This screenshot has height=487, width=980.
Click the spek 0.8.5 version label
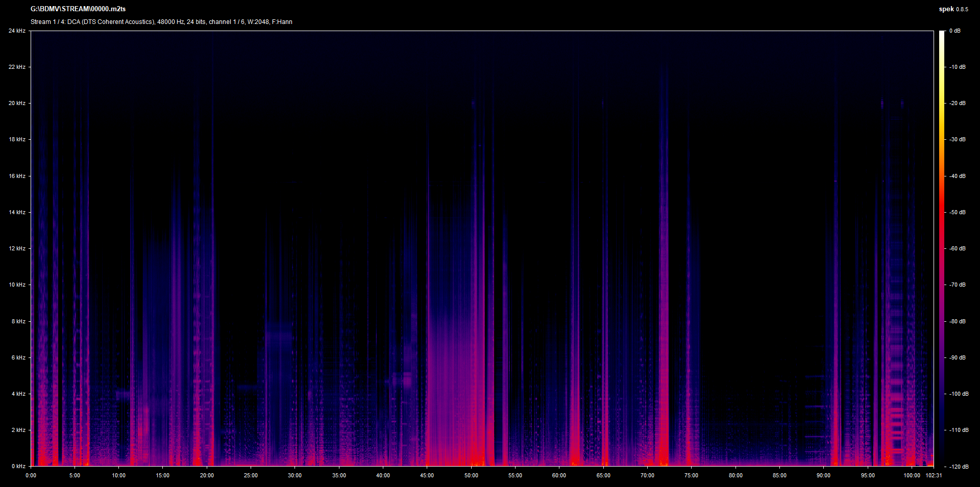pyautogui.click(x=953, y=9)
